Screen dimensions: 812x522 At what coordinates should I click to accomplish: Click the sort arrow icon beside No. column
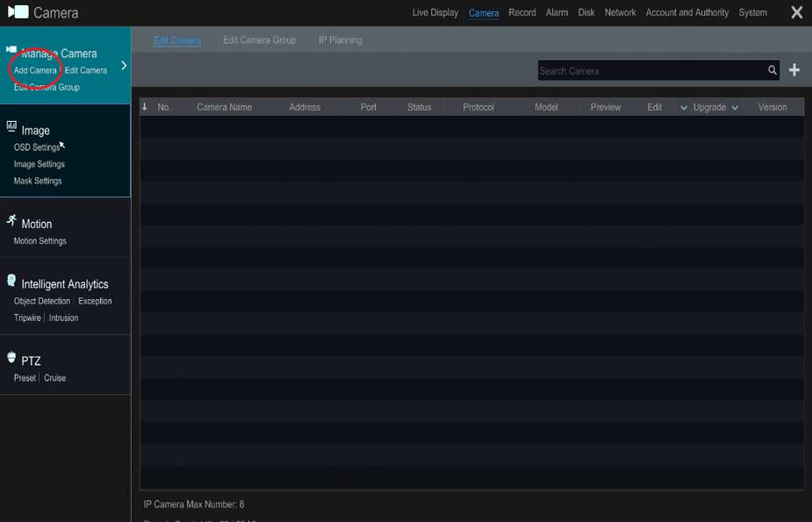click(145, 106)
